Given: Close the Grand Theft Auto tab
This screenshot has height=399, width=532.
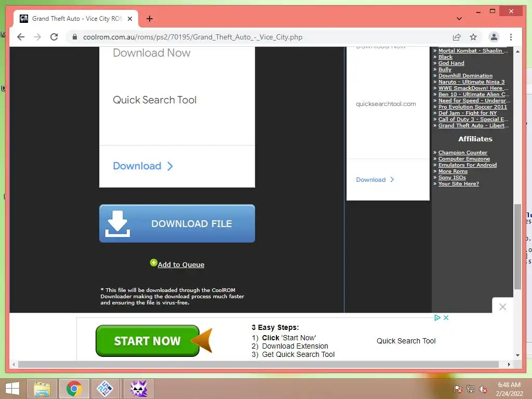Looking at the screenshot, I should 130,19.
